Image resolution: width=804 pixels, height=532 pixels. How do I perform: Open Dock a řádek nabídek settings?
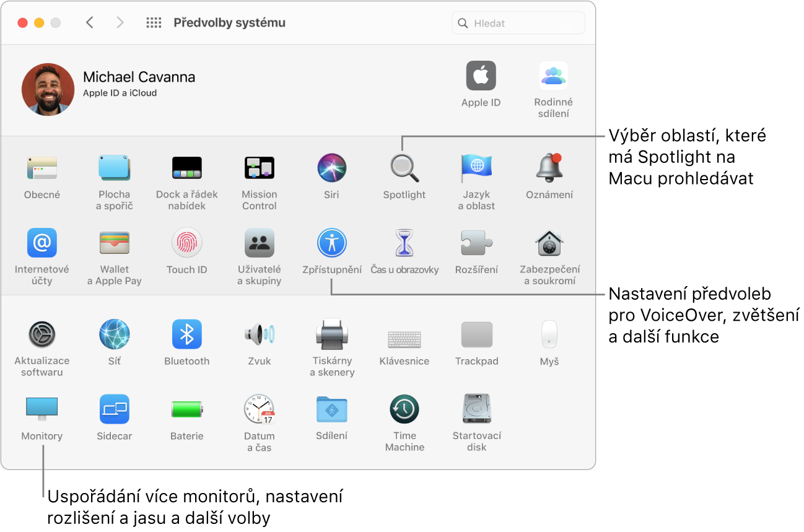click(187, 168)
